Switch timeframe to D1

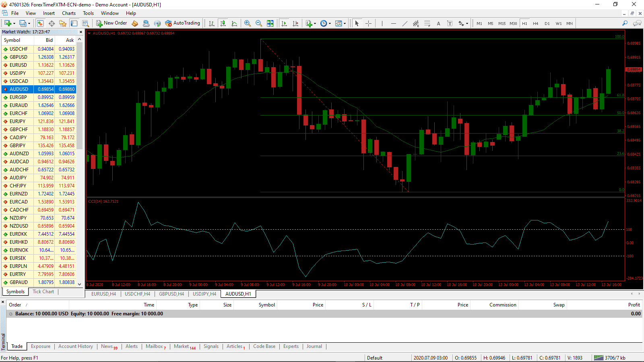[547, 23]
